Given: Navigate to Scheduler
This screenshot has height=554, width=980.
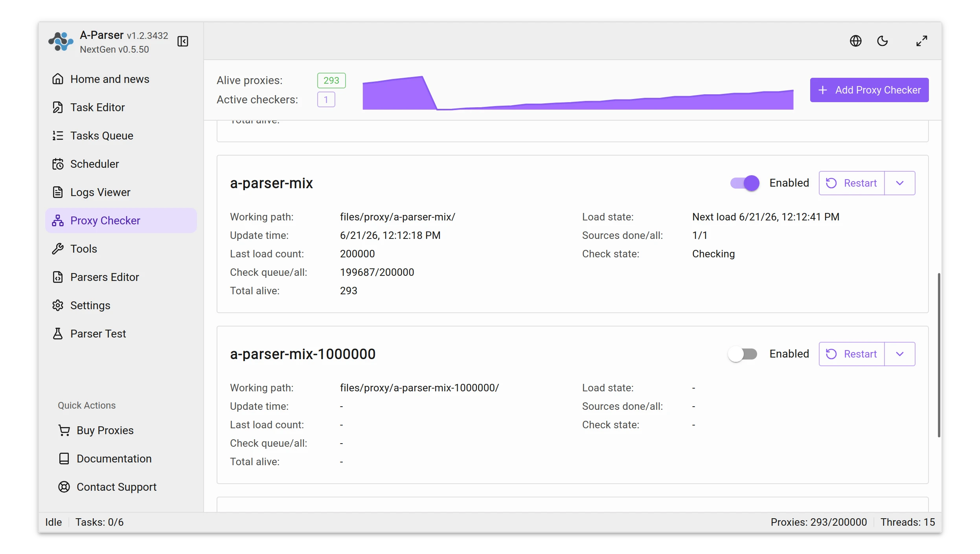Looking at the screenshot, I should coord(121,164).
